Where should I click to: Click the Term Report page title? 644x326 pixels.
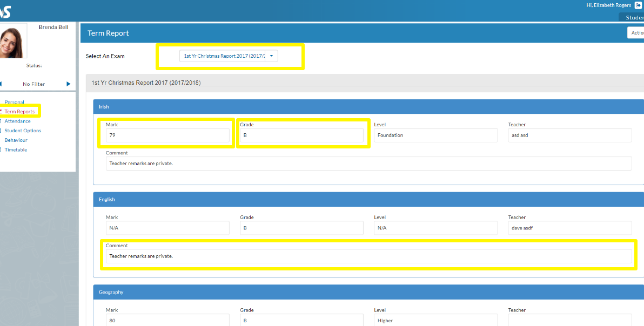coord(108,33)
